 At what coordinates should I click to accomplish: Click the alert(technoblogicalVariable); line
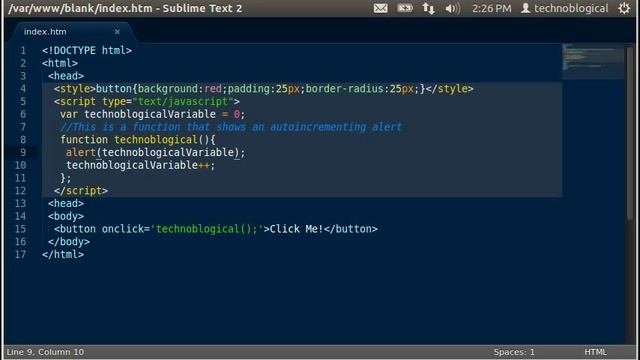[x=156, y=152]
